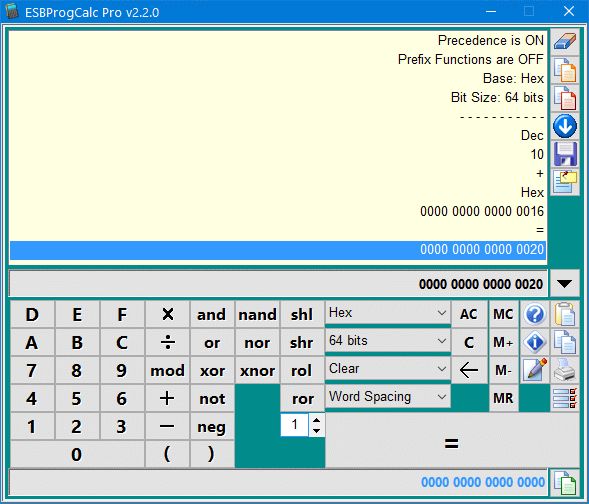Viewport: 589px width, 504px height.
Task: Click the digit 7 key
Action: [x=32, y=370]
